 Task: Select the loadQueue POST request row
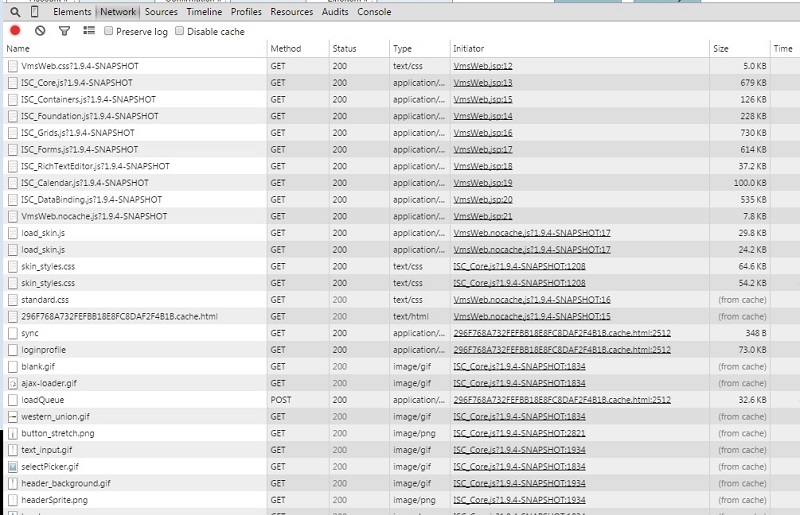click(43, 400)
